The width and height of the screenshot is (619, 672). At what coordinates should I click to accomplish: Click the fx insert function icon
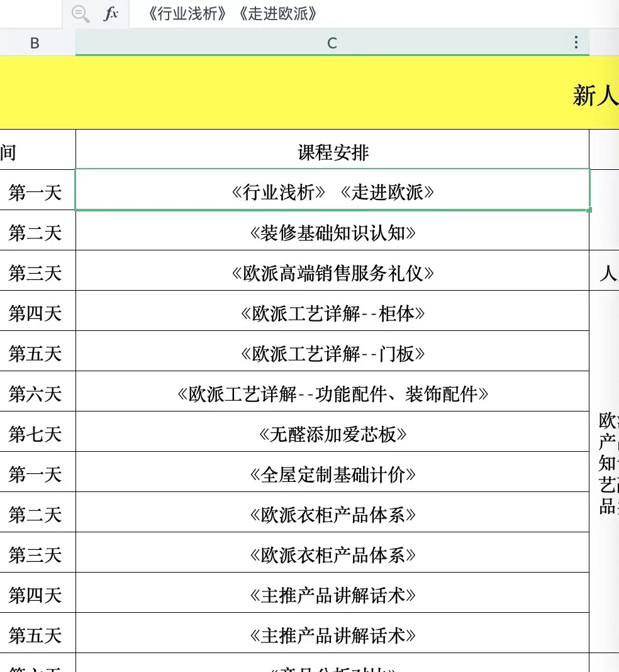point(111,13)
